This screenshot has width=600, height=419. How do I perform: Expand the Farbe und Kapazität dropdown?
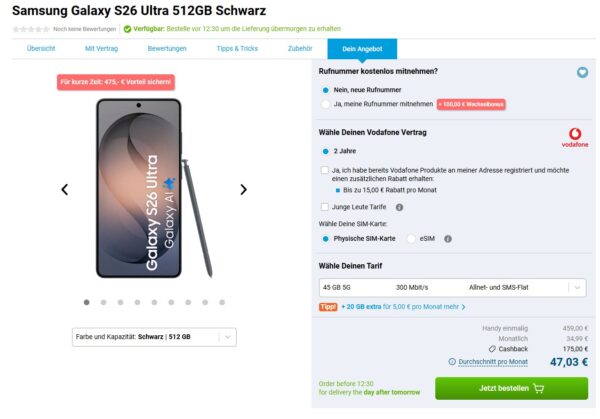click(x=155, y=337)
